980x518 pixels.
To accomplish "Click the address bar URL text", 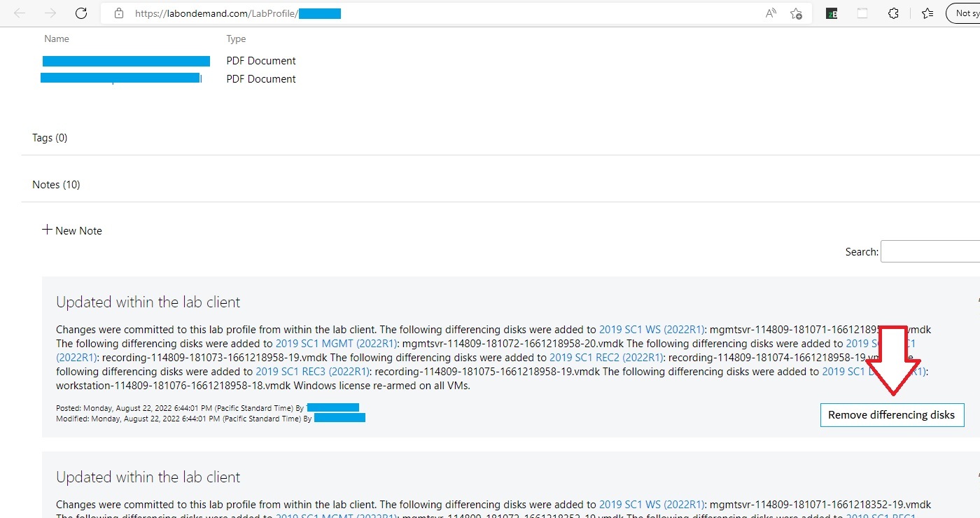I will pos(216,13).
